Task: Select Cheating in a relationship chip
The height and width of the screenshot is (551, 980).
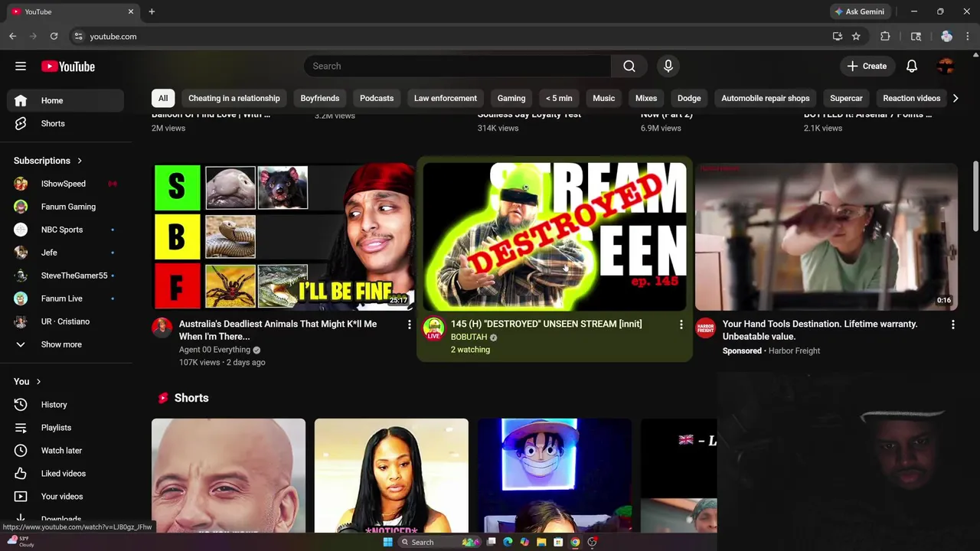Action: (x=234, y=98)
